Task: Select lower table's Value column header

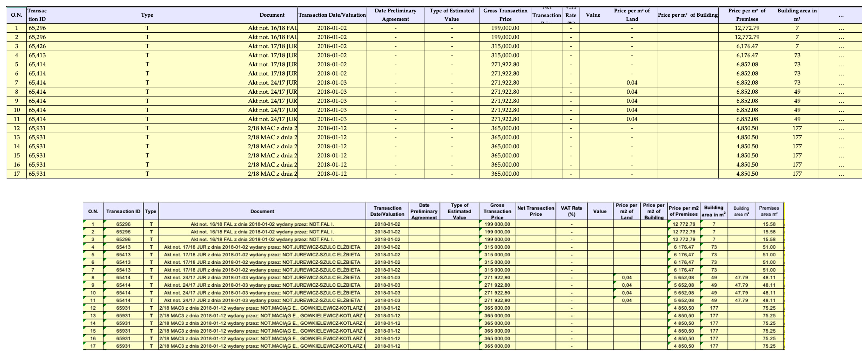Action: pyautogui.click(x=600, y=211)
